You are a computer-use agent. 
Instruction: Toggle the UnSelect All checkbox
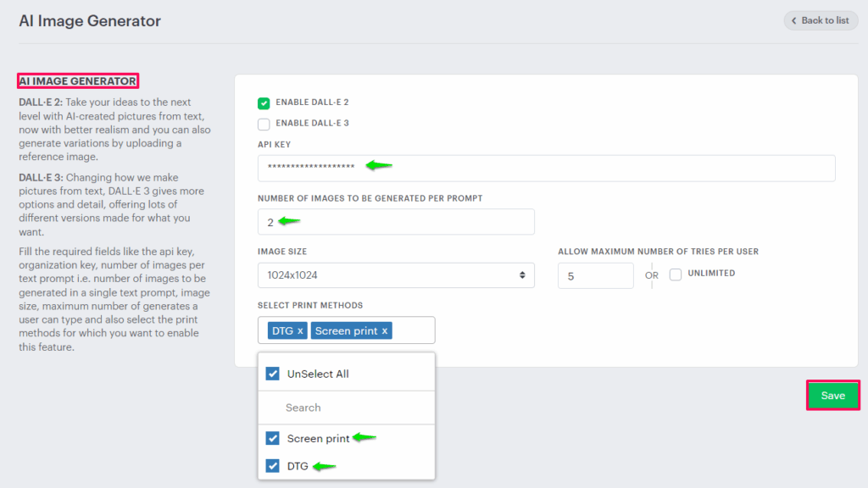click(x=272, y=374)
